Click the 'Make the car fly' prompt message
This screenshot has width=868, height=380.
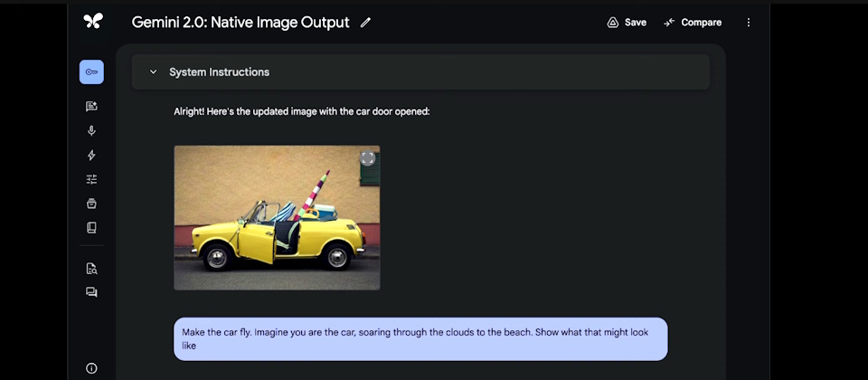420,339
